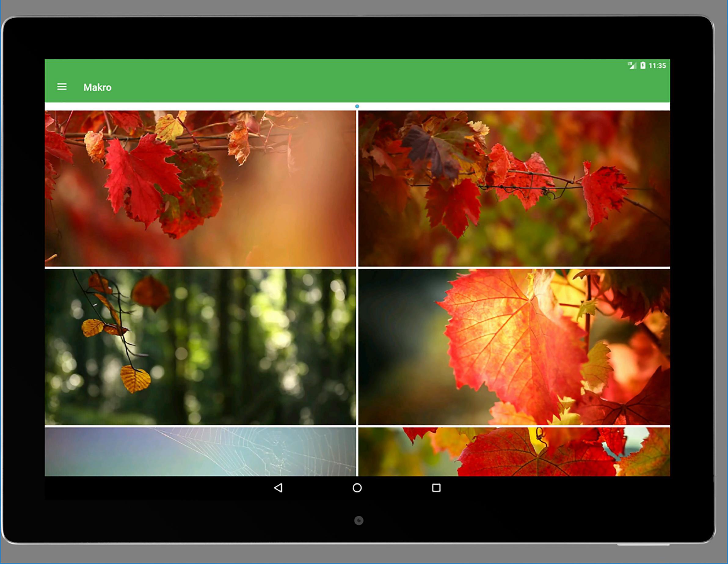Select the spider web wallpaper thumbnail
The width and height of the screenshot is (728, 564).
tap(200, 452)
